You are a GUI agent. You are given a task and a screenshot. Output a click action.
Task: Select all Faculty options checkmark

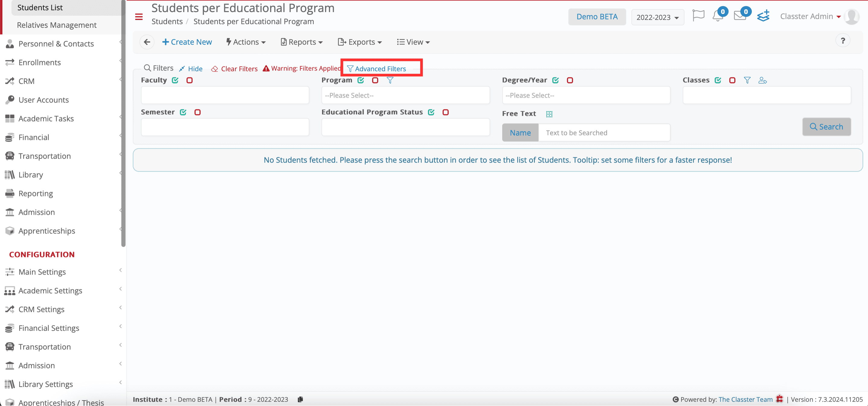click(x=175, y=80)
